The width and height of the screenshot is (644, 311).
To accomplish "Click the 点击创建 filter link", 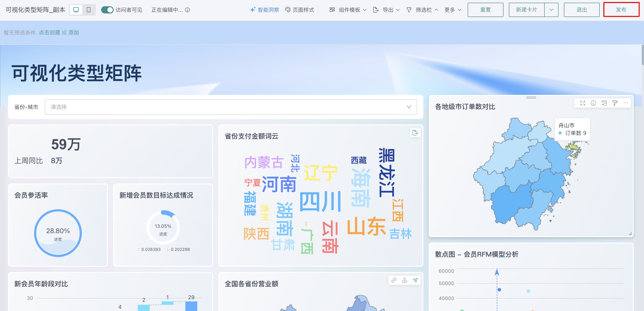I will (49, 32).
